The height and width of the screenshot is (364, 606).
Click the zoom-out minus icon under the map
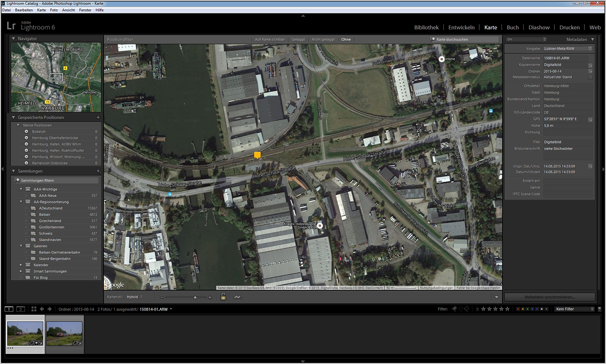click(x=162, y=297)
